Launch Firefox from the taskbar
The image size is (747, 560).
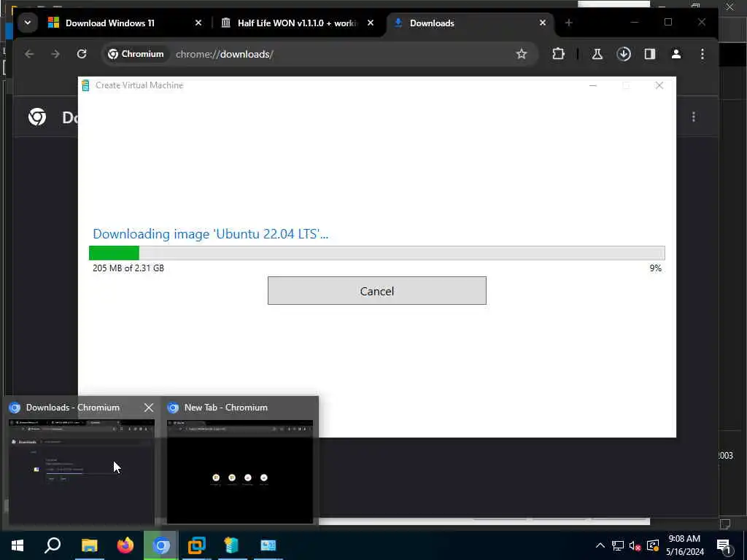(x=125, y=545)
